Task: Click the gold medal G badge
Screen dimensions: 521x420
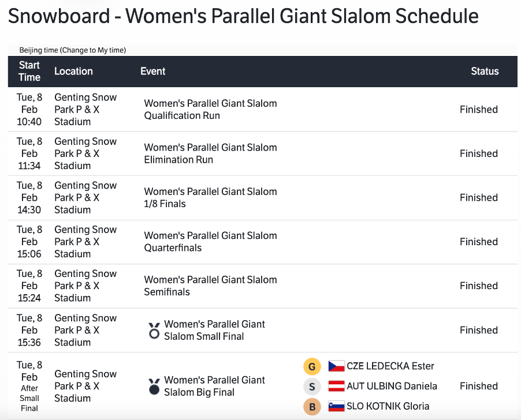Action: pos(312,366)
